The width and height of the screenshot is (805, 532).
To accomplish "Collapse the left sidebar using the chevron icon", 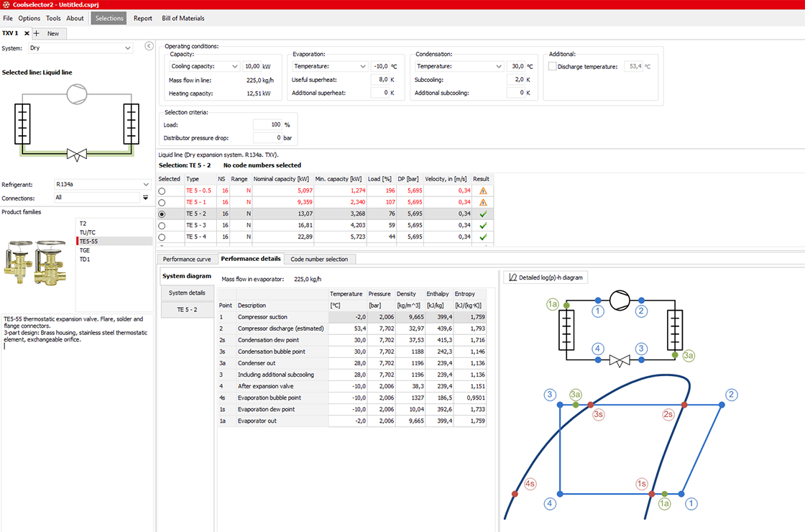I will click(x=149, y=45).
